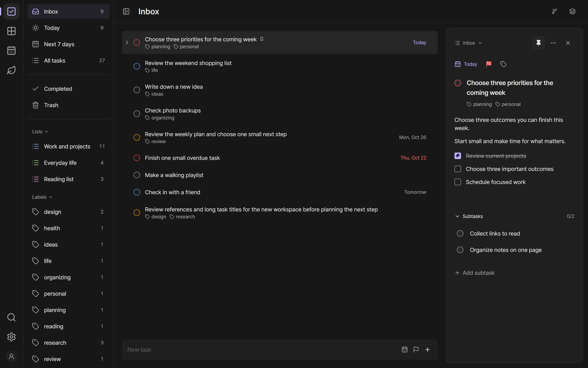The width and height of the screenshot is (588, 368).
Task: Uncheck 'Review current projects' checklist item
Action: pos(458,156)
